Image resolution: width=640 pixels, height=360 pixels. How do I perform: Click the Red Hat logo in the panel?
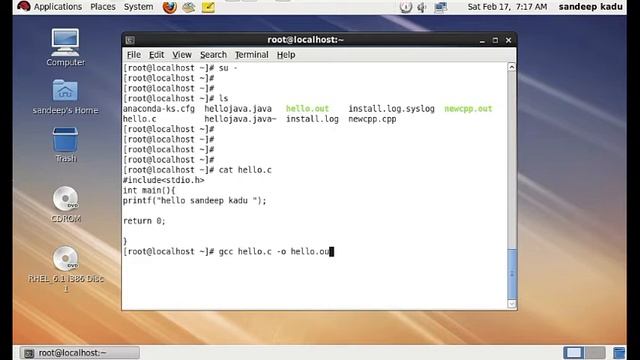point(24,7)
